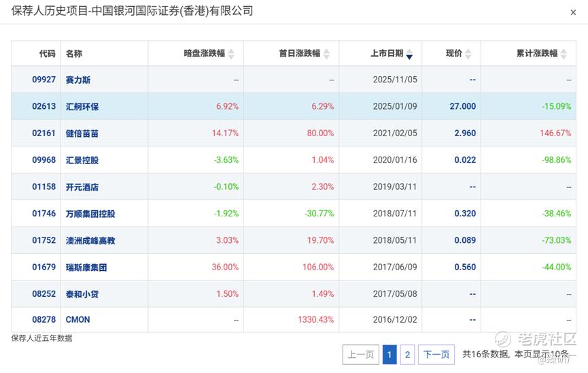588x373 pixels.
Task: Open stock code 09927 link
Action: pyautogui.click(x=44, y=80)
